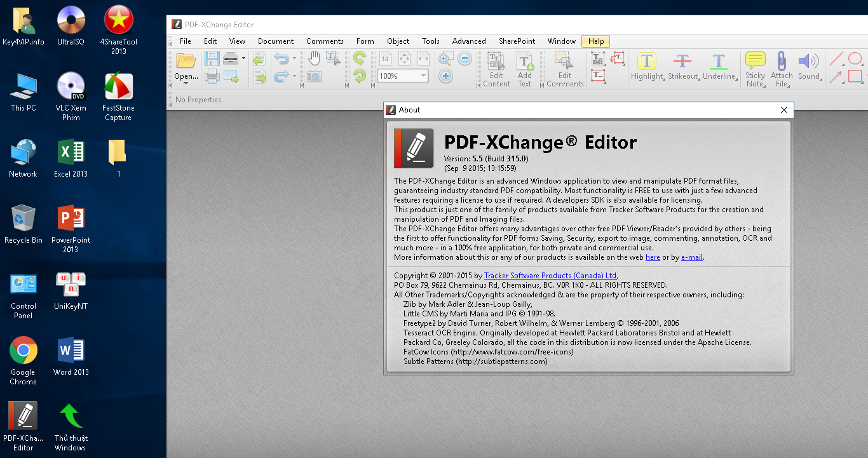Select the Google Chrome desktop shortcut
The height and width of the screenshot is (458, 868).
click(23, 361)
